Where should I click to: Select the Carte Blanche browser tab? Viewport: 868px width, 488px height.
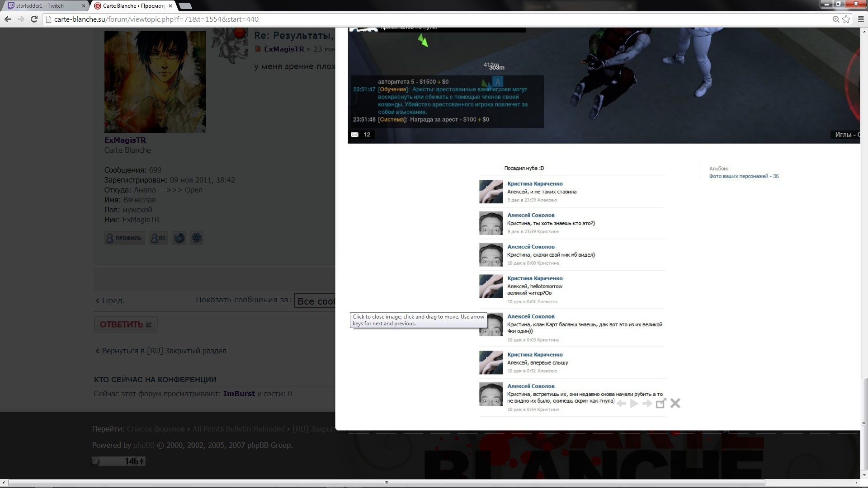point(133,6)
